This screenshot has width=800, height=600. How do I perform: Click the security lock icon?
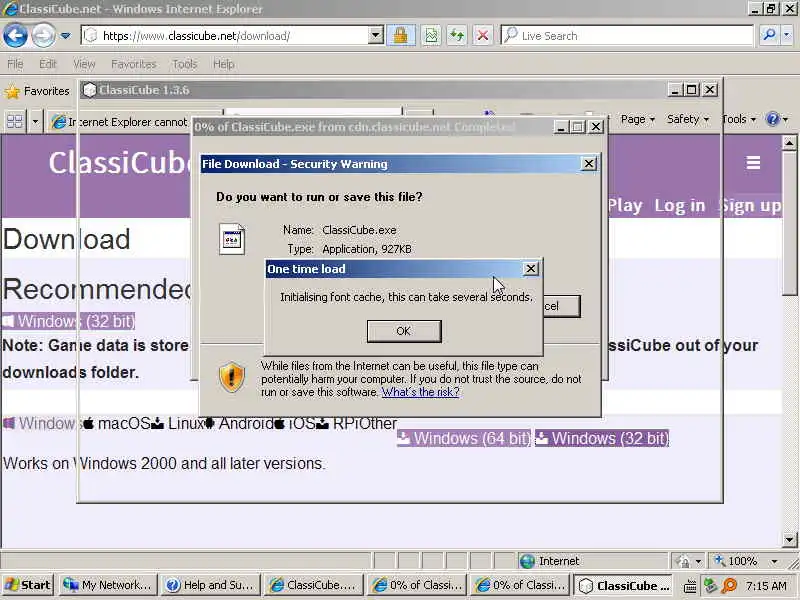(x=401, y=36)
